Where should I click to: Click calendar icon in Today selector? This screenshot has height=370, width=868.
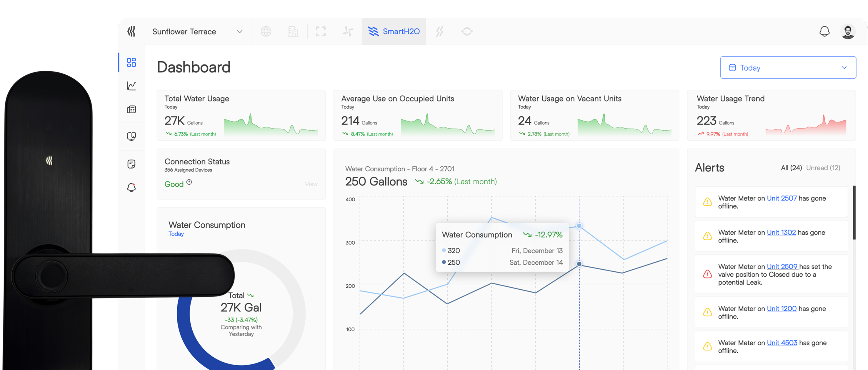point(732,67)
